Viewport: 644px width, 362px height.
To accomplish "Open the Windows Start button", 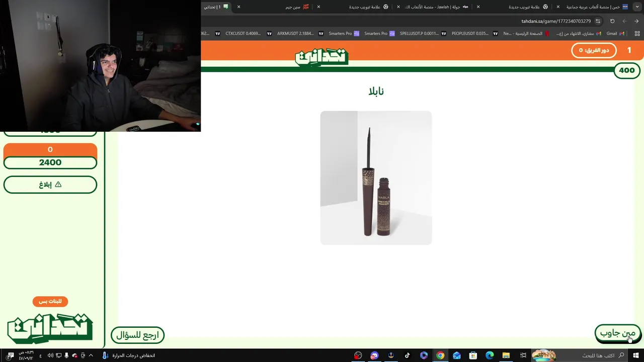I will 636,355.
